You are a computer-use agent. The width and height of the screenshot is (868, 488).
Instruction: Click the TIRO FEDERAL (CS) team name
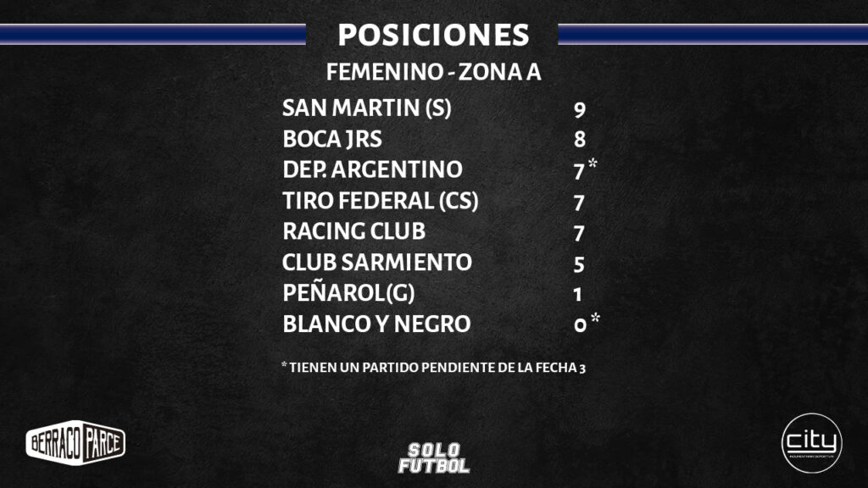click(381, 201)
